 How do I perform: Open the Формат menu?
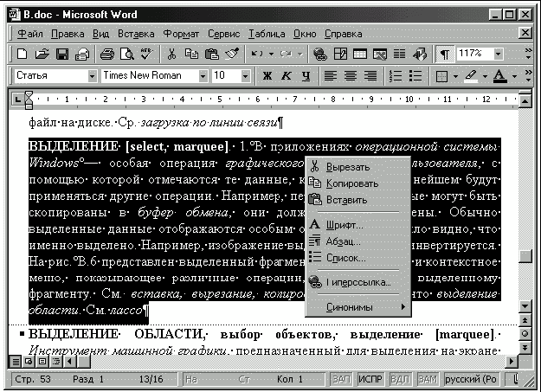pos(181,34)
